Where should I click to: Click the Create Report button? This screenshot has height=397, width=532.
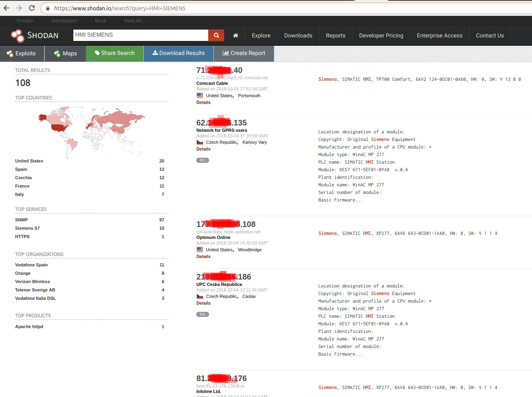[x=244, y=53]
